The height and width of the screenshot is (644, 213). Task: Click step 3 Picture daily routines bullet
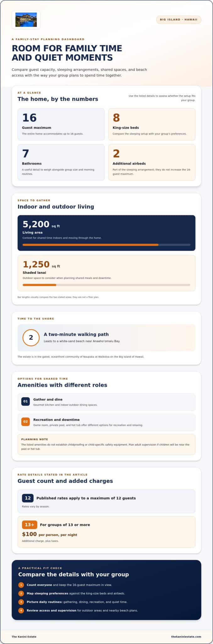21,602
